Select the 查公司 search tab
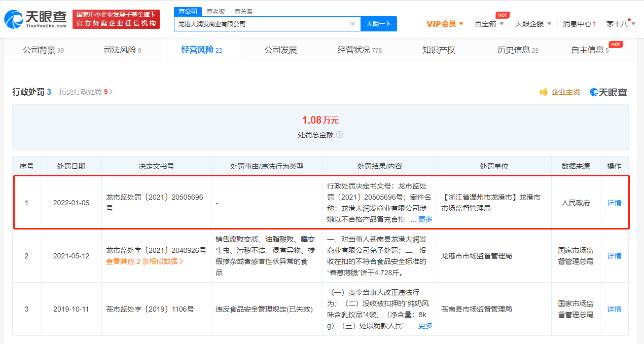Viewport: 644px width, 344px height. [x=188, y=11]
